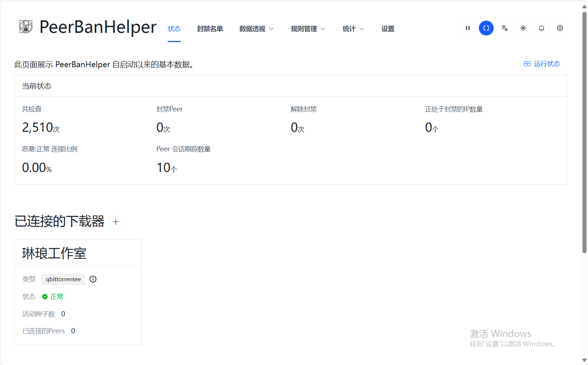588x365 pixels.
Task: Open the 状态 tab
Action: [174, 29]
